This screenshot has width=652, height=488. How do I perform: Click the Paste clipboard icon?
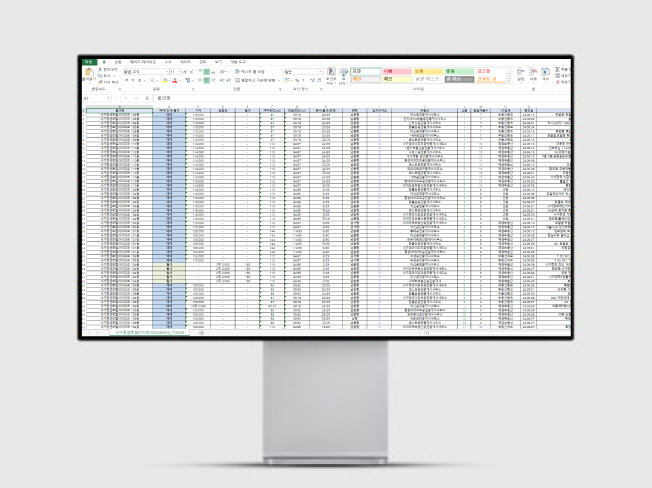(x=90, y=74)
